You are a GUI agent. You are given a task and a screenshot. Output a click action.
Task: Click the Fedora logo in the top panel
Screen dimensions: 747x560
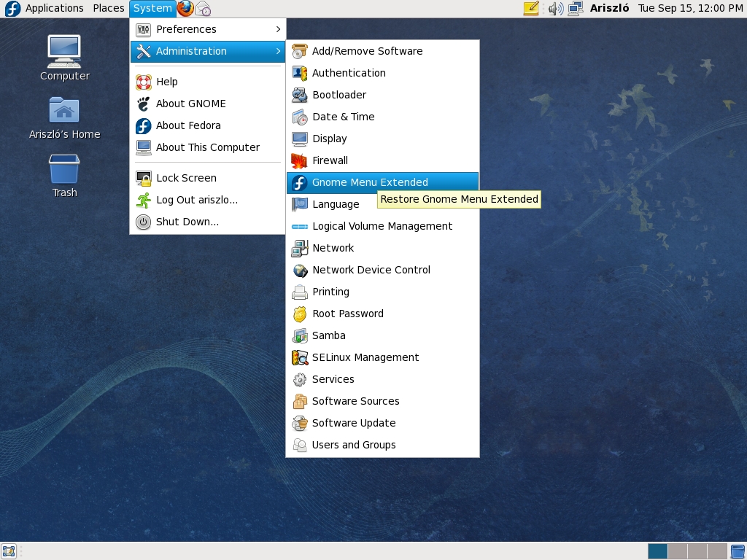coord(12,8)
